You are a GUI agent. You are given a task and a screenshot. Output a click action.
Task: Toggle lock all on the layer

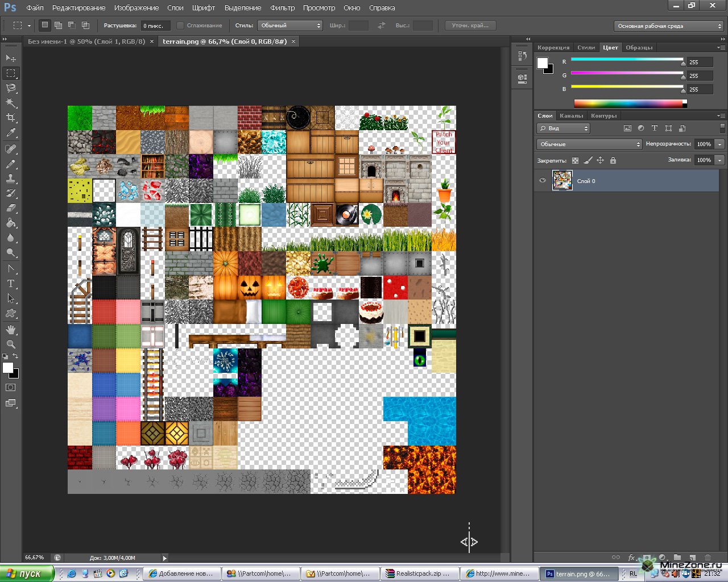click(613, 160)
